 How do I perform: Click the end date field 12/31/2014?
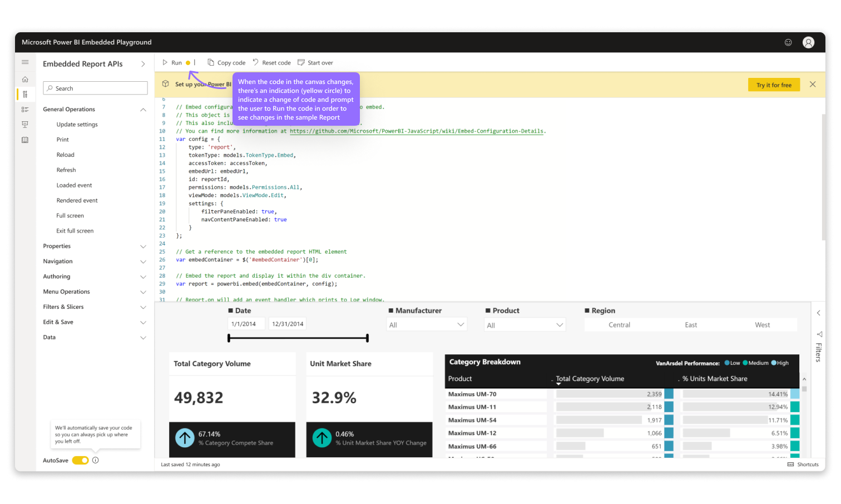coord(288,324)
